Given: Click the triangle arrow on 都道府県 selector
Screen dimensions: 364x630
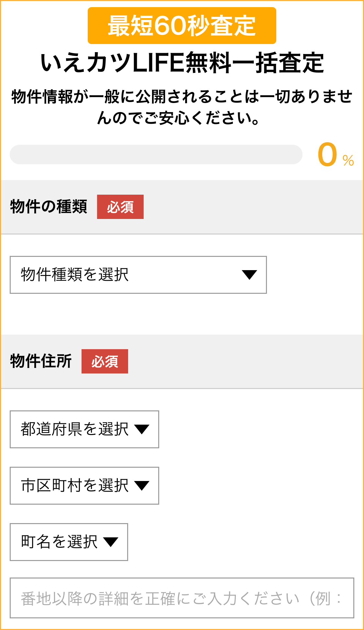Looking at the screenshot, I should 142,429.
